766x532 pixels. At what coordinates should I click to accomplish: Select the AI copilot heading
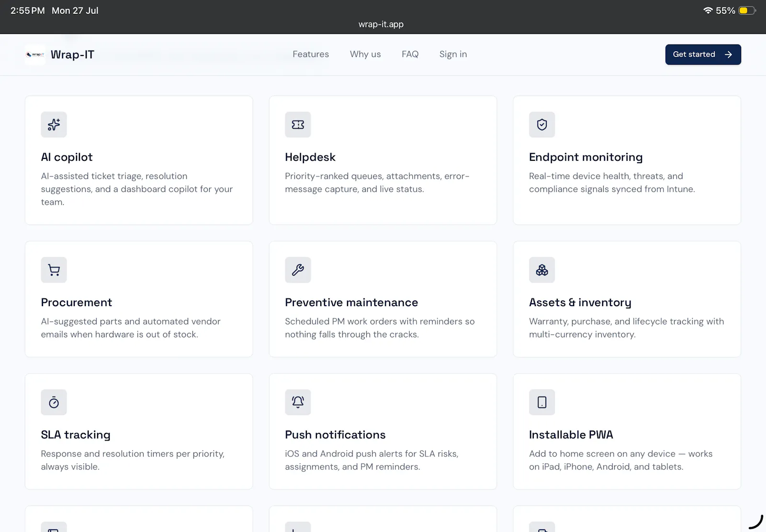point(67,157)
